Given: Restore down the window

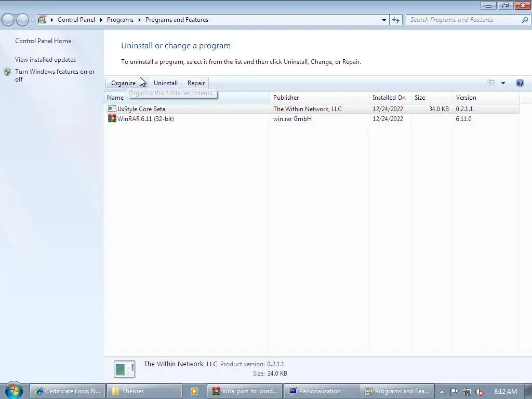Looking at the screenshot, I should tap(505, 5).
